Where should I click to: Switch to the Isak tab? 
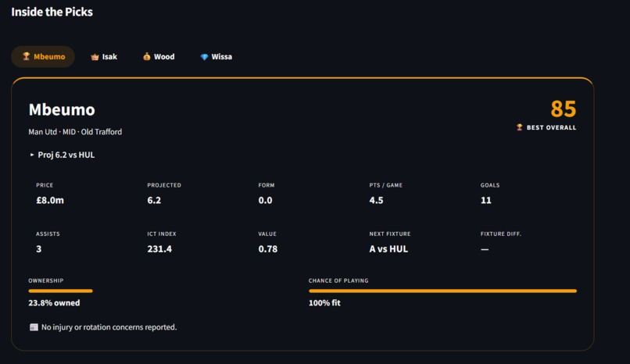[104, 56]
